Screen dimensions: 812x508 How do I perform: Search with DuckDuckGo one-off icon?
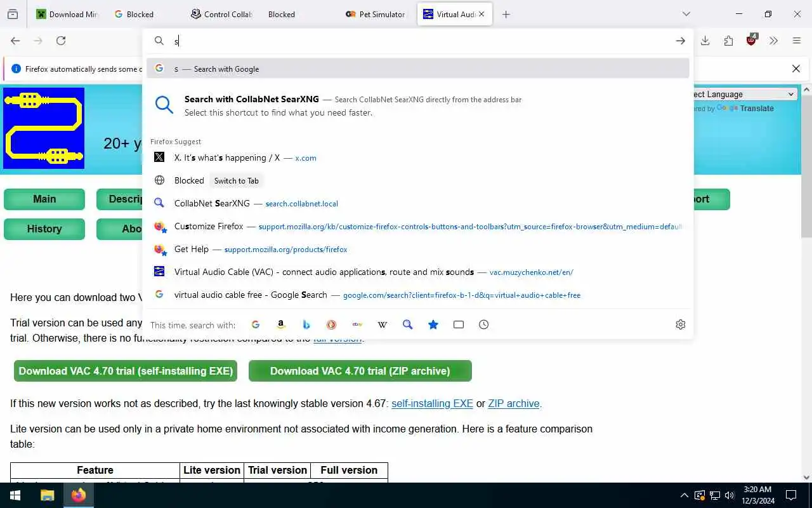(332, 324)
